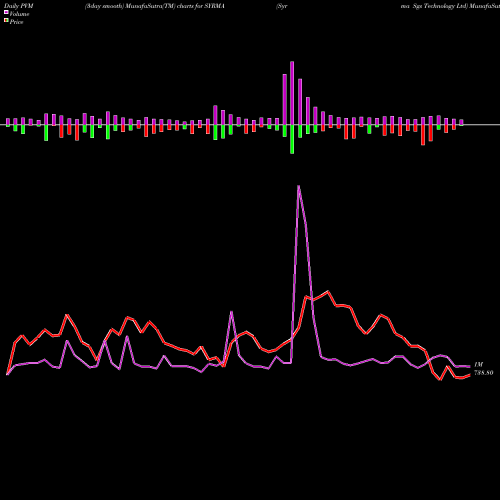
Task: Click the Volume legend color swatch
Action: click(x=6, y=12)
